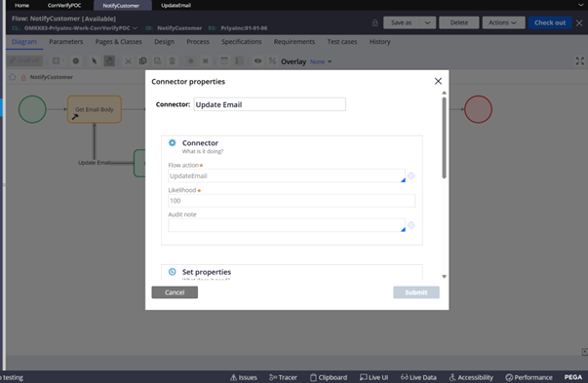This screenshot has width=588, height=383.
Task: Open the Actions menu
Action: point(502,22)
